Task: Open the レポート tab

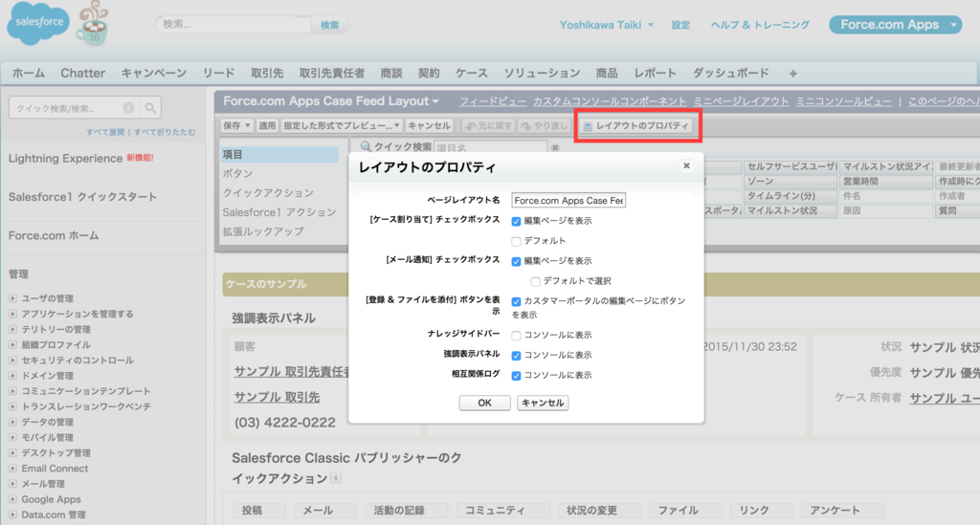Action: (655, 73)
